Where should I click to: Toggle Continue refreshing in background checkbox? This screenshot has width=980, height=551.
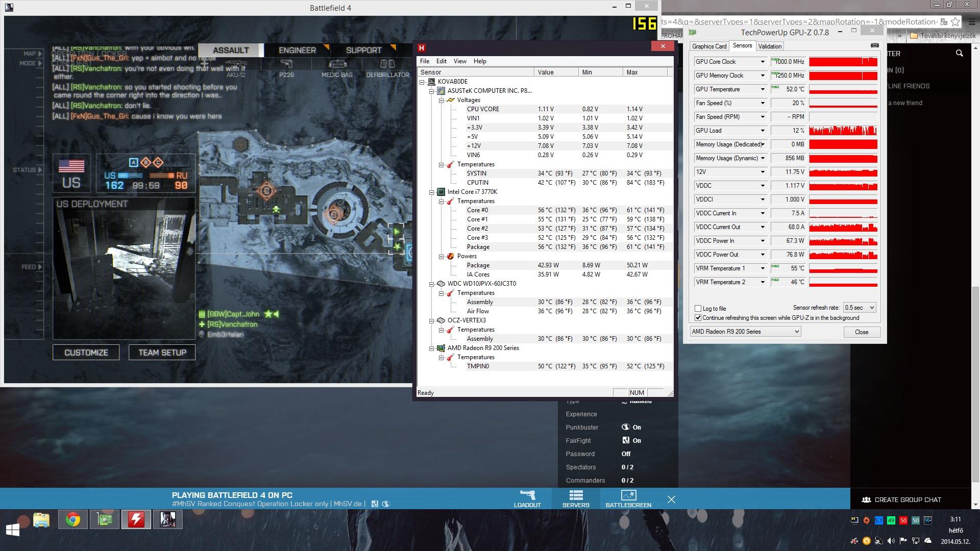pyautogui.click(x=698, y=318)
